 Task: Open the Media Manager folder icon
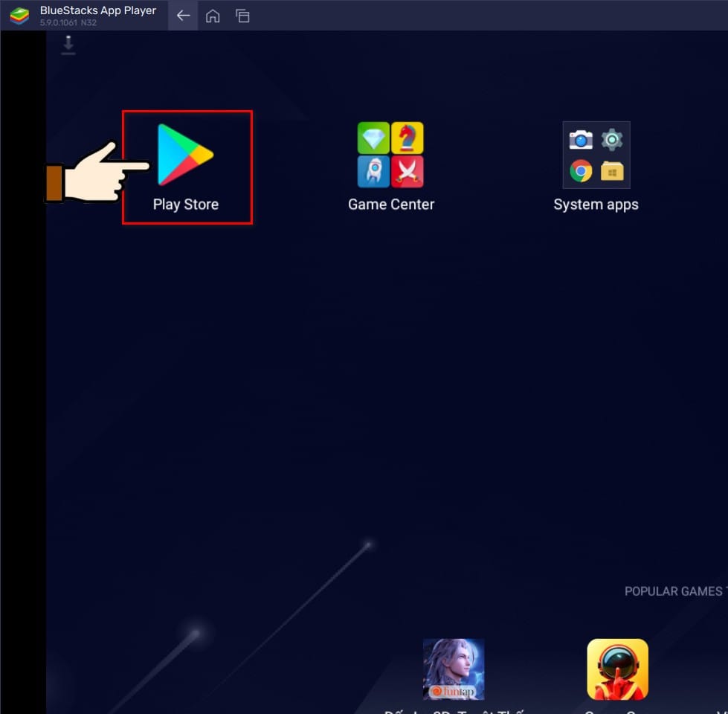[612, 171]
